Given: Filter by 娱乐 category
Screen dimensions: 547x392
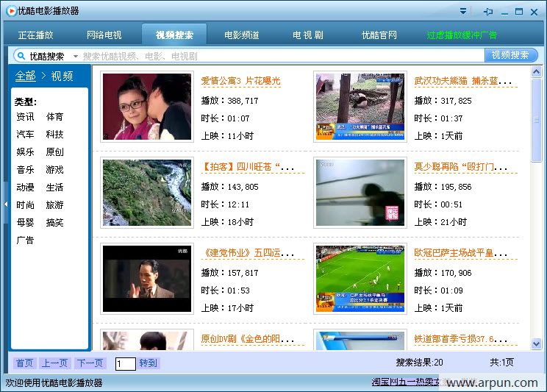Looking at the screenshot, I should tap(25, 152).
